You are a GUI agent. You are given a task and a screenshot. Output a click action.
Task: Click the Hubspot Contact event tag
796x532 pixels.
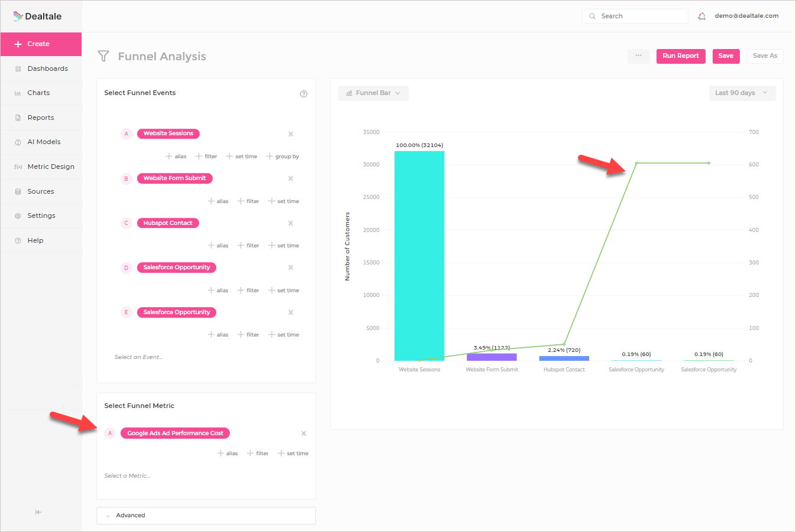point(168,223)
